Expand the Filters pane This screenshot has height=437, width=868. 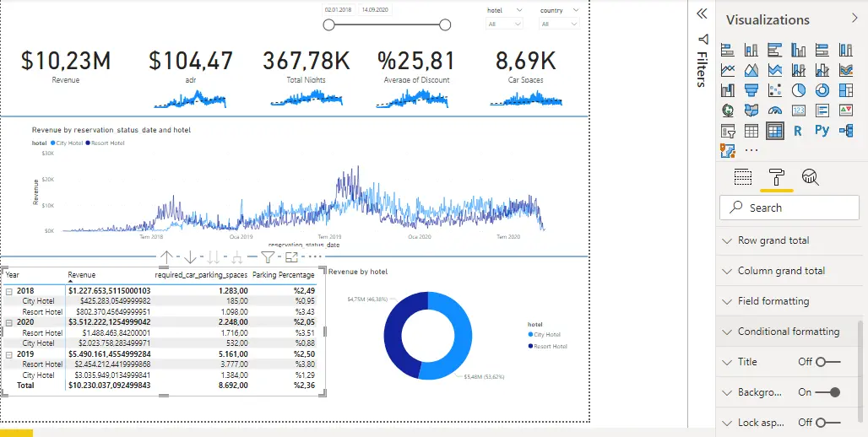point(702,13)
